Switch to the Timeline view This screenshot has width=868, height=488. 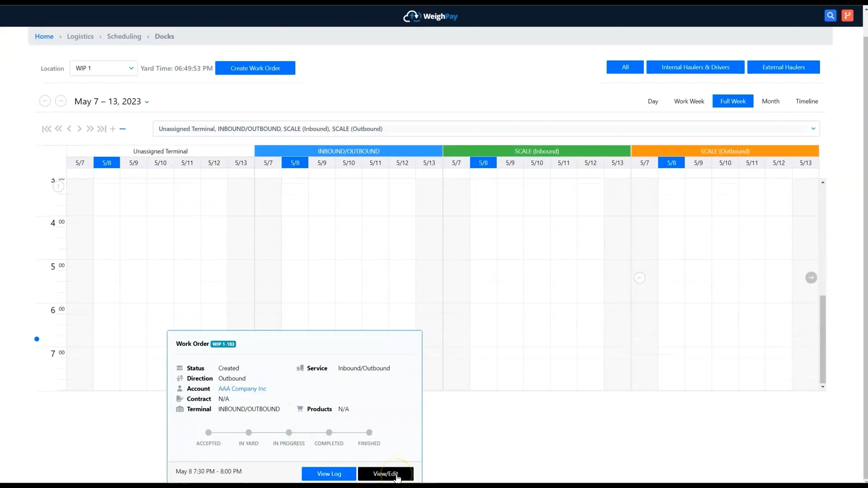807,101
